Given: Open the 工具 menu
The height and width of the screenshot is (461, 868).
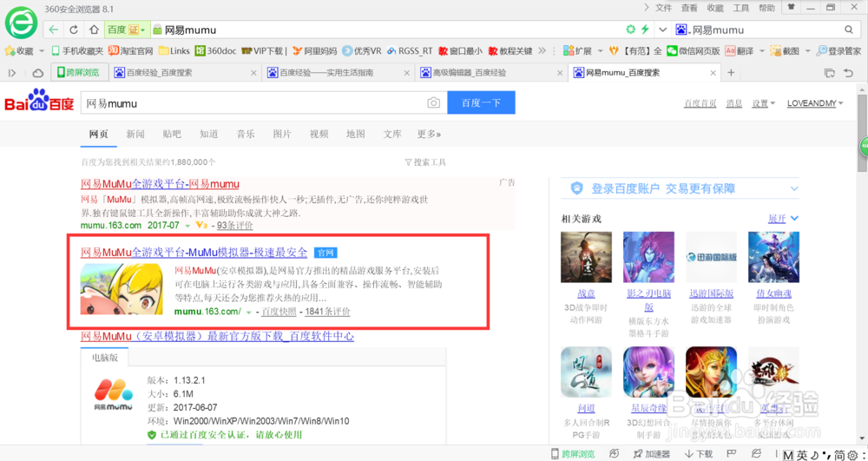Looking at the screenshot, I should coord(740,8).
